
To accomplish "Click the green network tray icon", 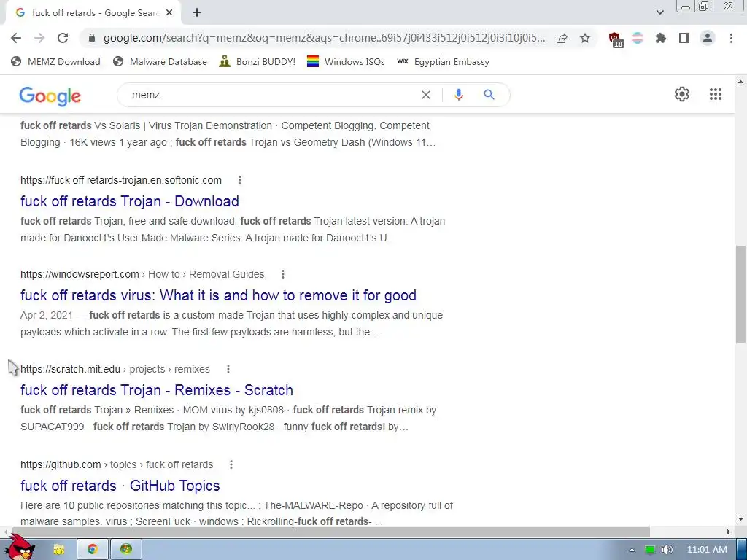I will pyautogui.click(x=650, y=550).
